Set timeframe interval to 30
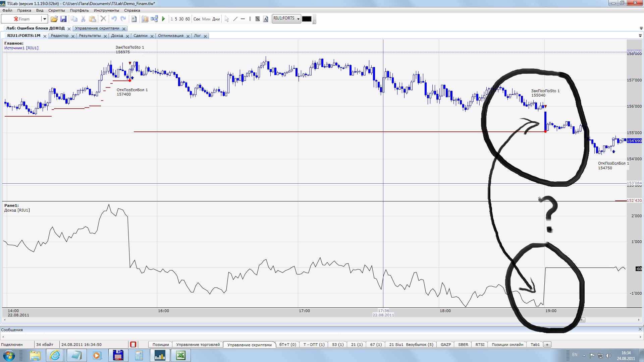644x362 pixels. coord(181,19)
